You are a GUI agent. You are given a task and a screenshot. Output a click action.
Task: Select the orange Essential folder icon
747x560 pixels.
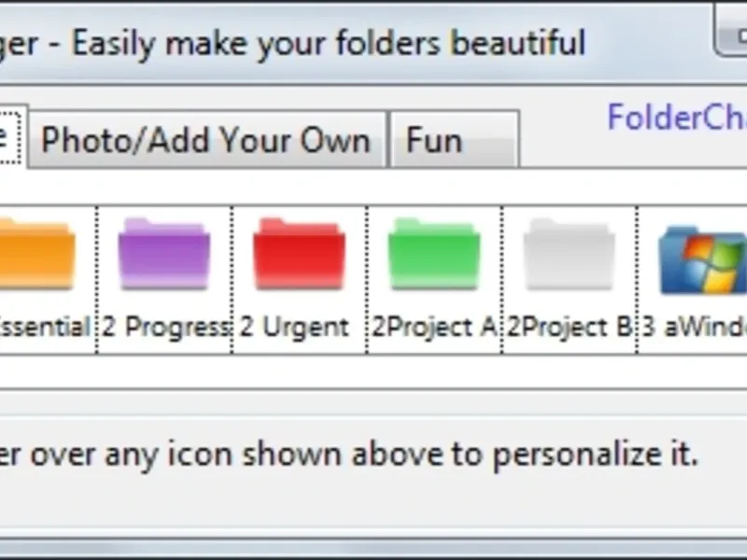(x=37, y=254)
